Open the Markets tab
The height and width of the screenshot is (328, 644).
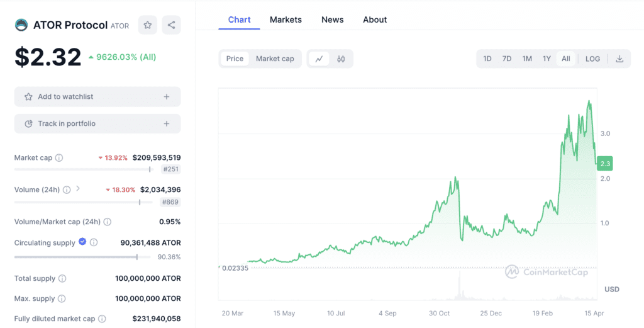286,20
